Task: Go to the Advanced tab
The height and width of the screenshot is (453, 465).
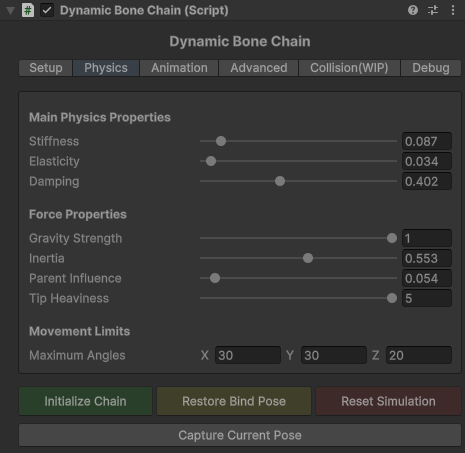Action: 259,68
